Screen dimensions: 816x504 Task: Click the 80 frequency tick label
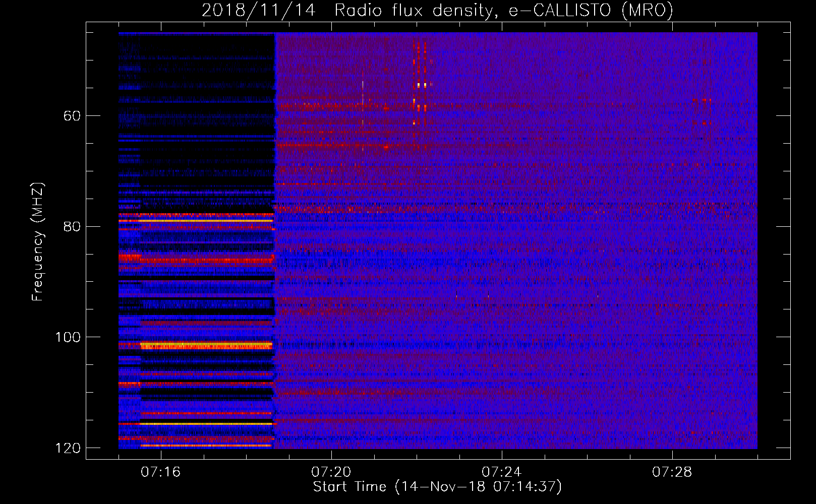coord(72,226)
